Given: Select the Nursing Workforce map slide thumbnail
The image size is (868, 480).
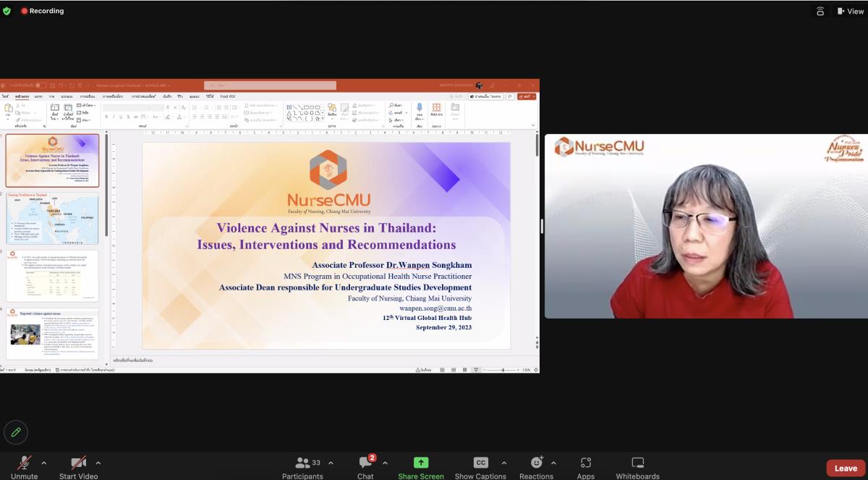Looking at the screenshot, I should (x=52, y=219).
